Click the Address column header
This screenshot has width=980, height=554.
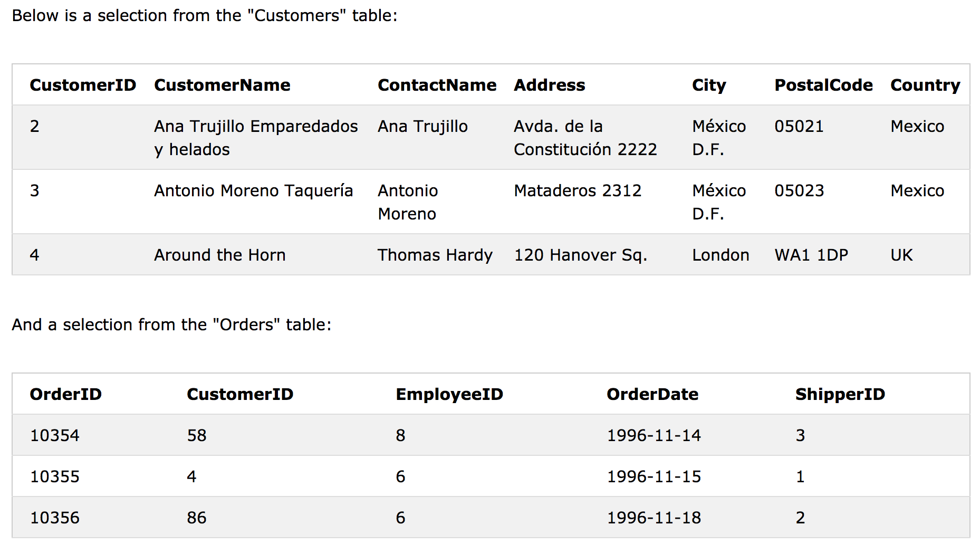pyautogui.click(x=549, y=85)
